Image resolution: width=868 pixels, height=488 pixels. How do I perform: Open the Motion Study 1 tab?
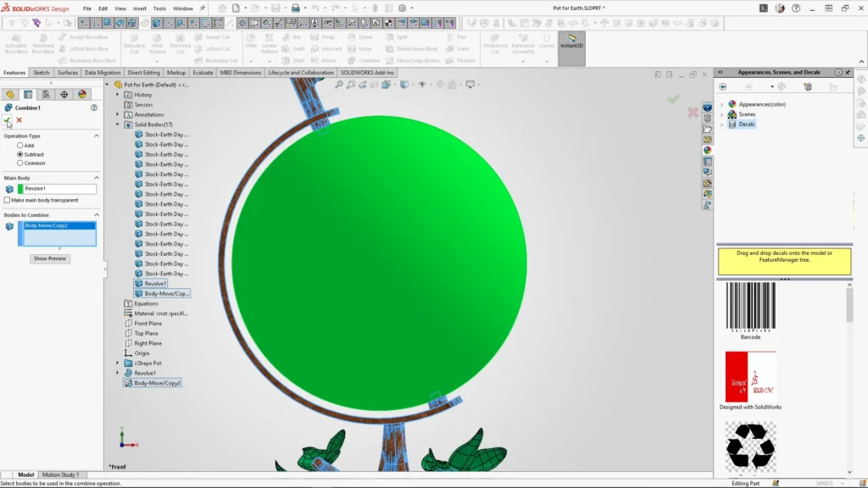click(x=60, y=474)
